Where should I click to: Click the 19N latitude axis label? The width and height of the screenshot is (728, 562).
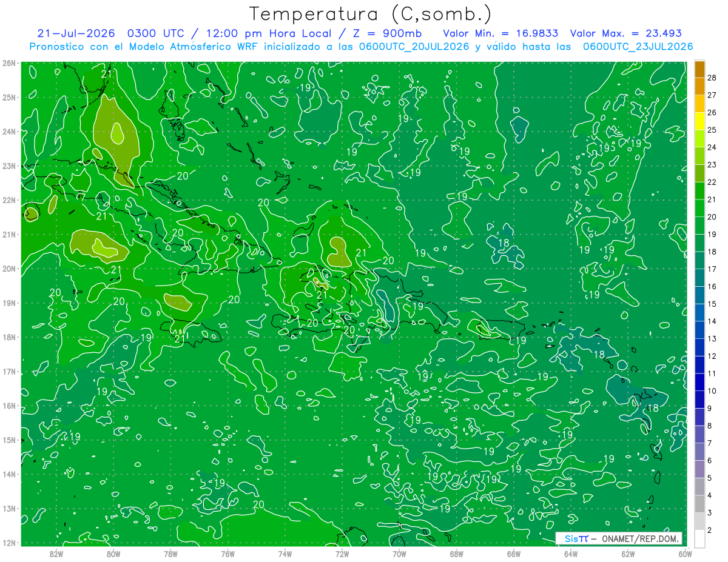[x=8, y=303]
